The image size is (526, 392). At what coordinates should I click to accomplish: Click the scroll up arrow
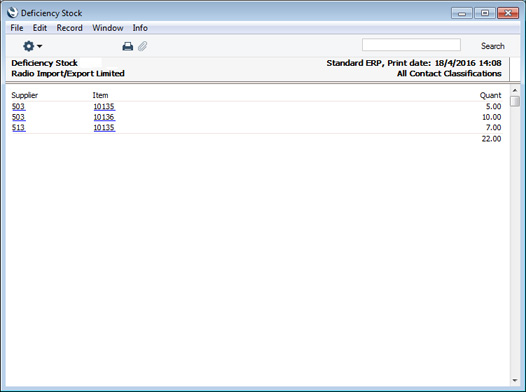(515, 91)
